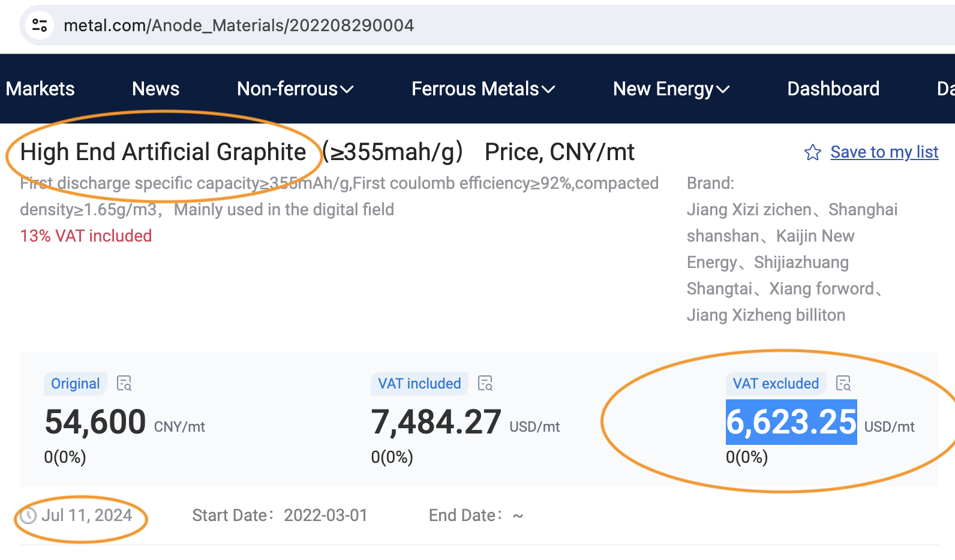955x560 pixels.
Task: Click the clock icon beside Jul 11, 2024
Action: pyautogui.click(x=28, y=516)
